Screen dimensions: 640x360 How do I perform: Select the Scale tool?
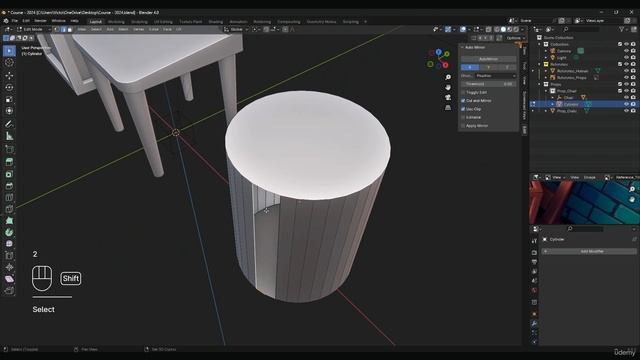tap(9, 99)
